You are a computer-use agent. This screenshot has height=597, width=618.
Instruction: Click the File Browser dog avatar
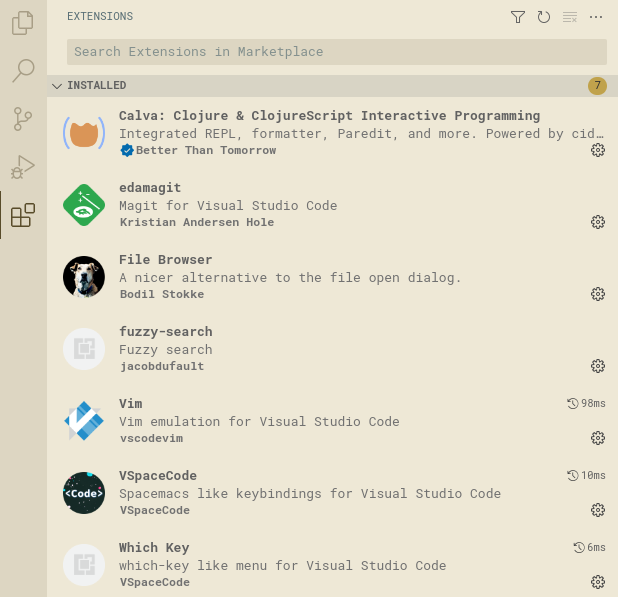pyautogui.click(x=84, y=277)
